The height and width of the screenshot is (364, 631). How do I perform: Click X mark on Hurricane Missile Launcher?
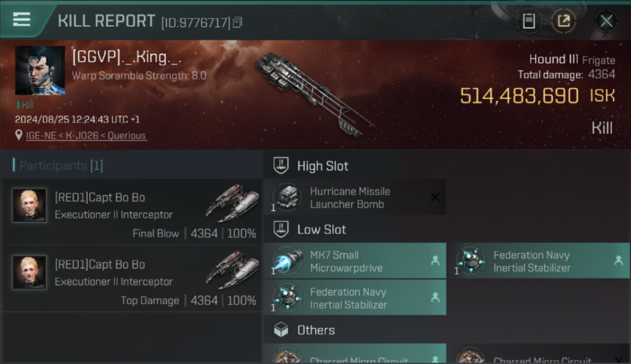(435, 197)
